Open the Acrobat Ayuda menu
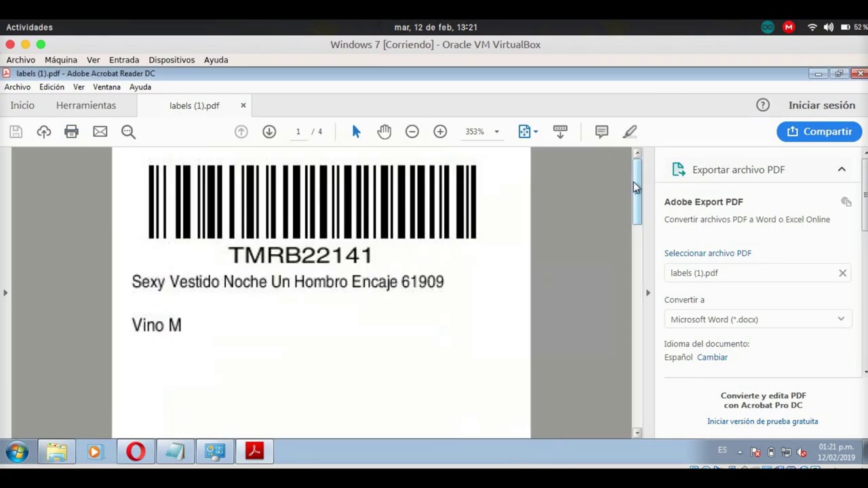868x488 pixels. 140,87
